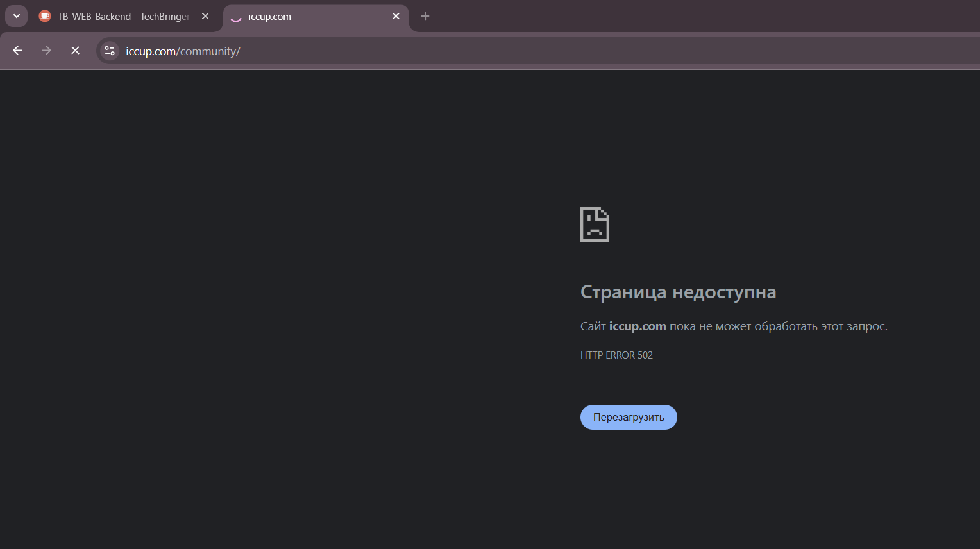Open the tab search dropdown arrow

tap(16, 16)
